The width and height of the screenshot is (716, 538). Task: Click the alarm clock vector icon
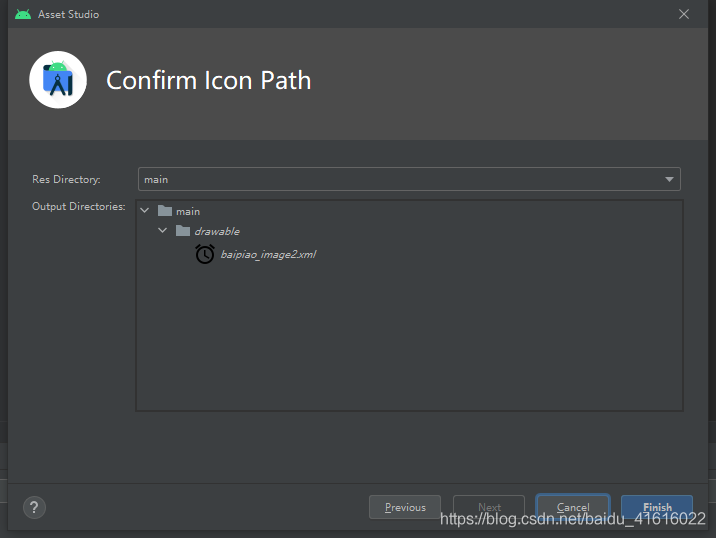(205, 254)
